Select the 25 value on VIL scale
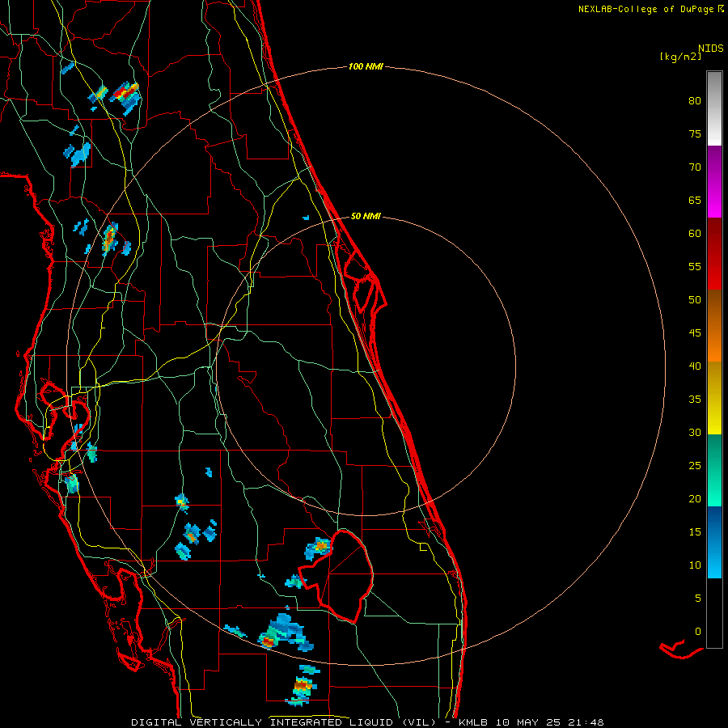The image size is (728, 728). pyautogui.click(x=695, y=466)
